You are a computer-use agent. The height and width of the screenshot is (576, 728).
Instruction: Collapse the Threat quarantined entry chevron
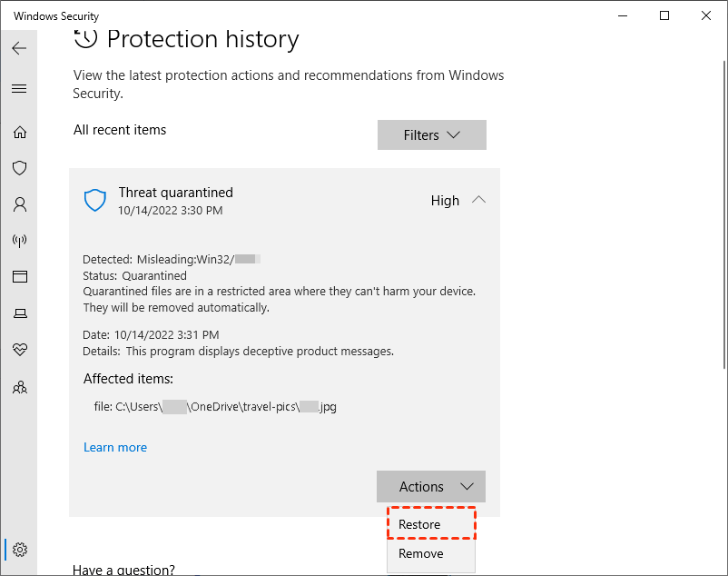478,200
